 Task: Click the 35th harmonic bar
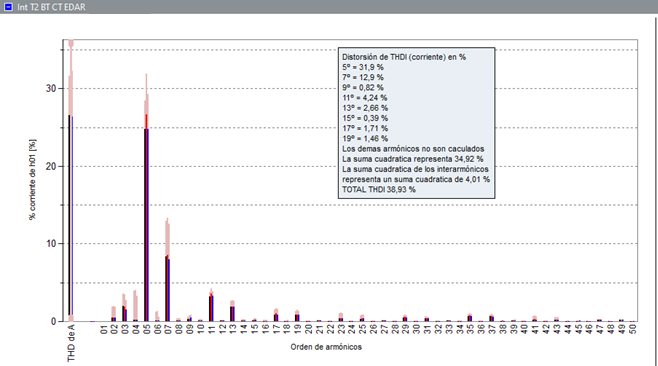(470, 317)
